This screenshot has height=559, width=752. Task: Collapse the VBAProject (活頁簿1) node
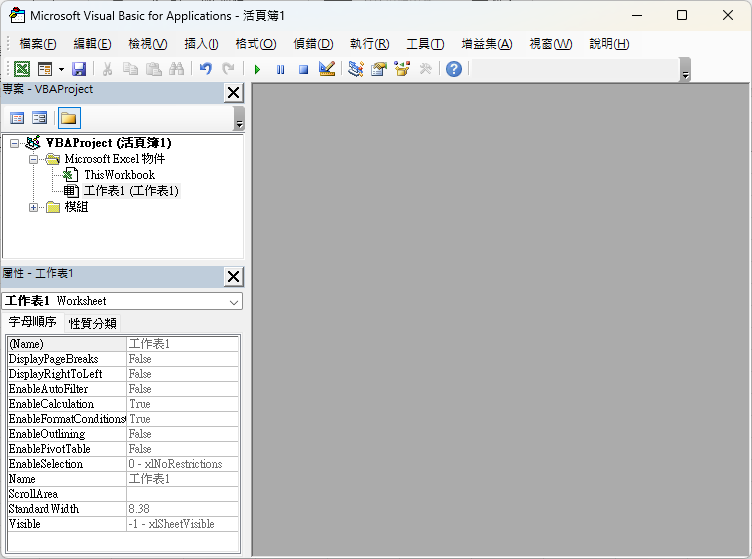pyautogui.click(x=14, y=143)
